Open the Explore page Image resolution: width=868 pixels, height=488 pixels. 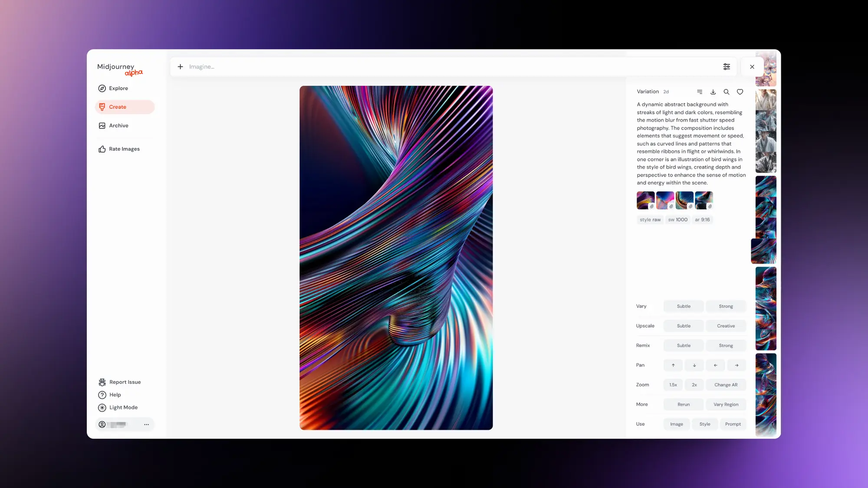point(125,88)
